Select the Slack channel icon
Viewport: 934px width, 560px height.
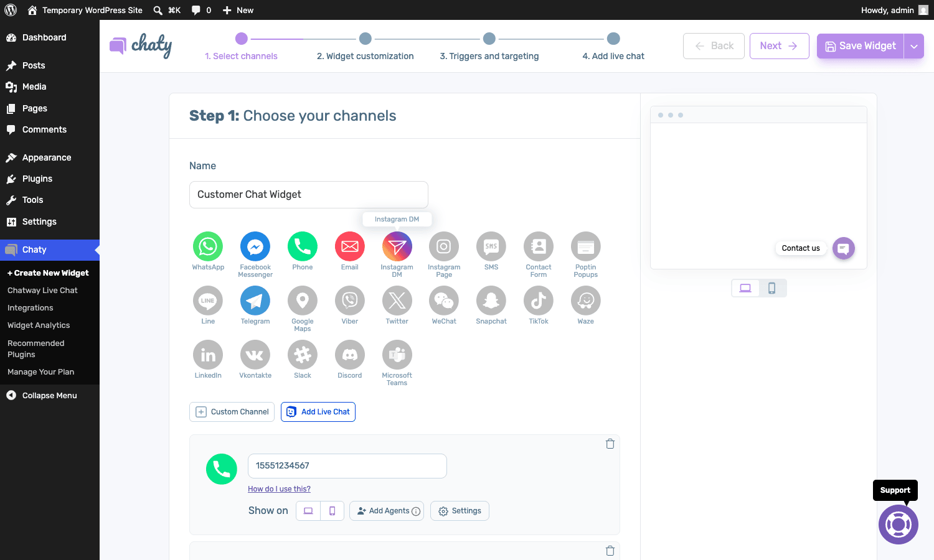(303, 355)
